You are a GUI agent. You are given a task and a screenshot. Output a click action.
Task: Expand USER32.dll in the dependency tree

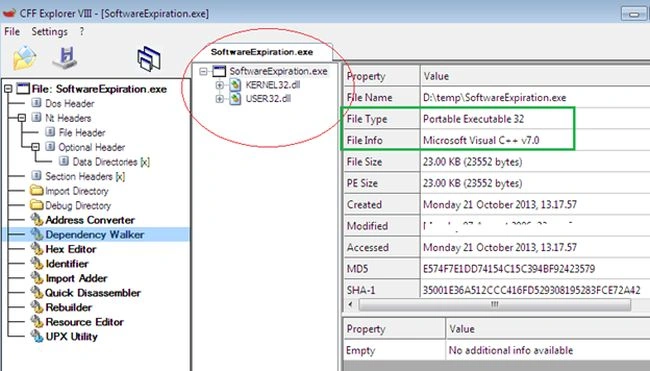(x=220, y=99)
